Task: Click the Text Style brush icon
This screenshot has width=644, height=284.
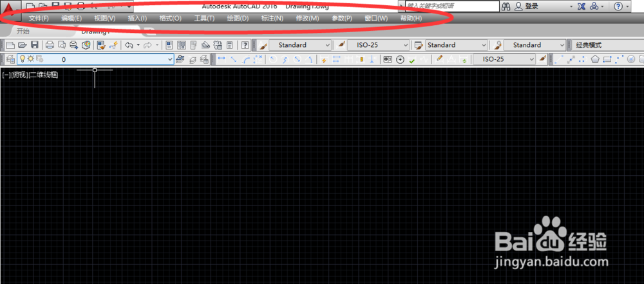Action: 263,45
